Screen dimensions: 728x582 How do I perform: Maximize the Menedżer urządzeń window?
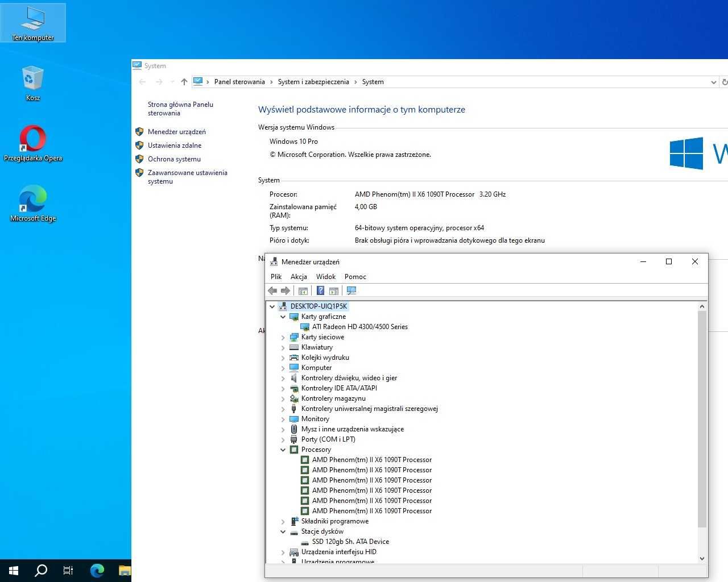[x=669, y=261]
